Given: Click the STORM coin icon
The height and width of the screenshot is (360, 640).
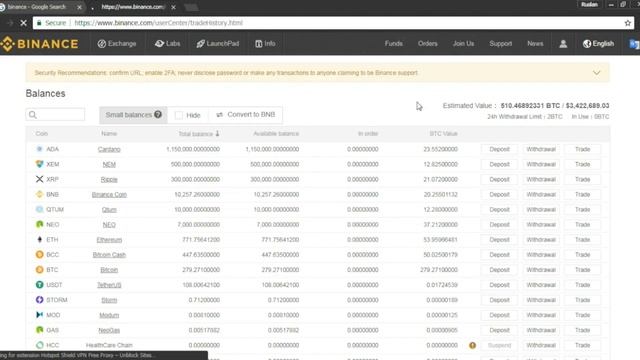Looking at the screenshot, I should click(x=40, y=300).
